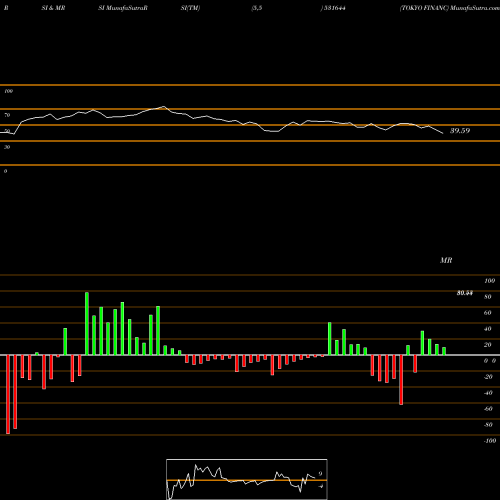This screenshot has height=500, width=500.
Task: Click the MR axis label -40
Action: (488, 393)
